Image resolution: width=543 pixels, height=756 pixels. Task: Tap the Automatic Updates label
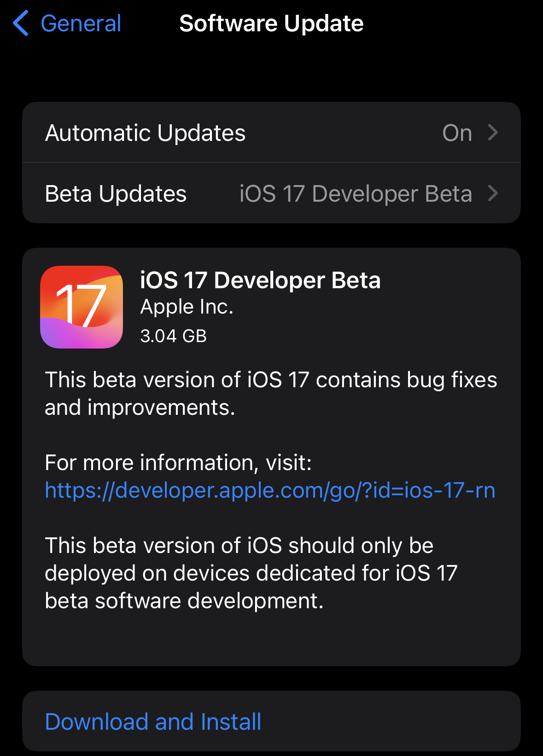coord(145,133)
